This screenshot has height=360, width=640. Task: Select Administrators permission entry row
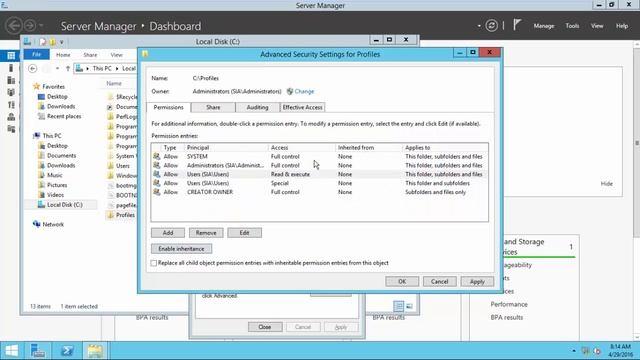pyautogui.click(x=319, y=165)
